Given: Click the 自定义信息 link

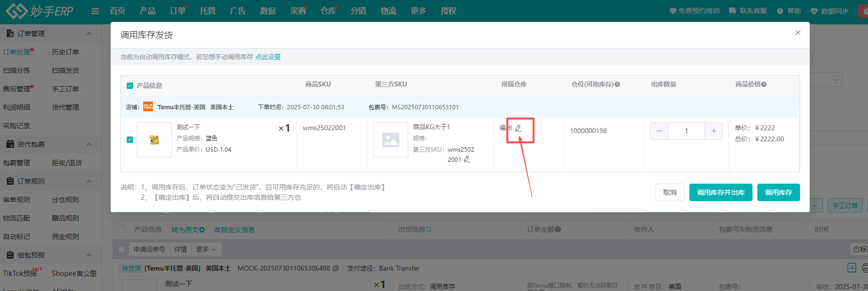Looking at the screenshot, I should tap(234, 230).
